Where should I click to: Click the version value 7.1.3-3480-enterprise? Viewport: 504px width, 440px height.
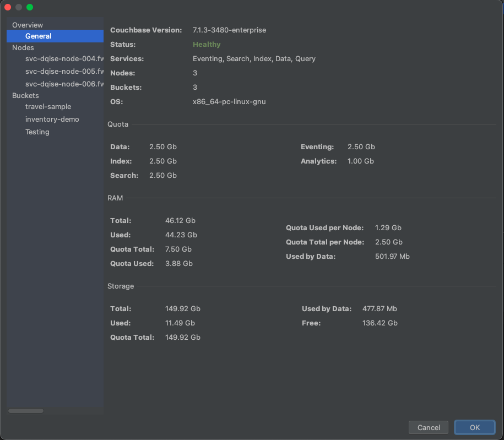(x=229, y=30)
